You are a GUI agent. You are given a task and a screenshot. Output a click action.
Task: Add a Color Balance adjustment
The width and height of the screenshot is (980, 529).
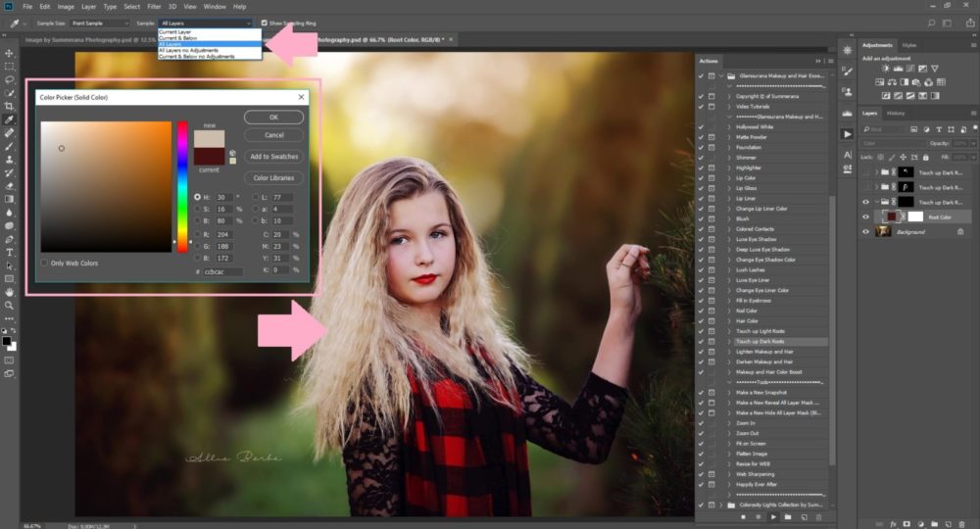coord(892,82)
